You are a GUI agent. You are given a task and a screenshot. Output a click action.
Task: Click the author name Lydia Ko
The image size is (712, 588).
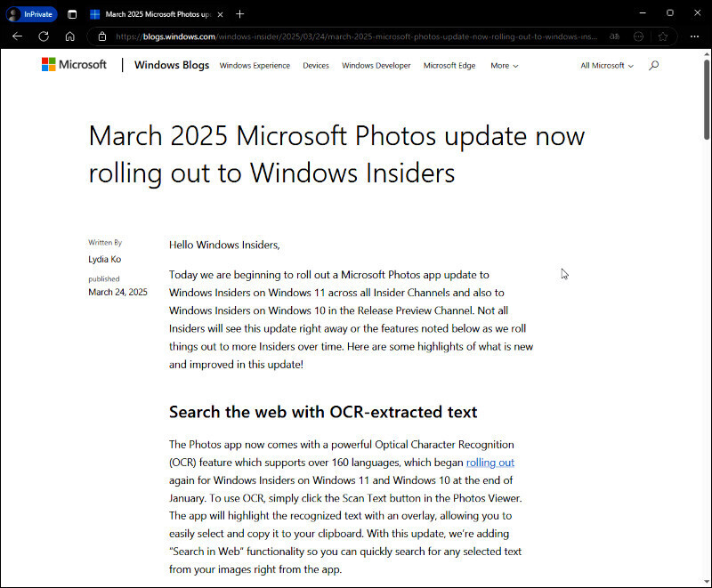105,259
